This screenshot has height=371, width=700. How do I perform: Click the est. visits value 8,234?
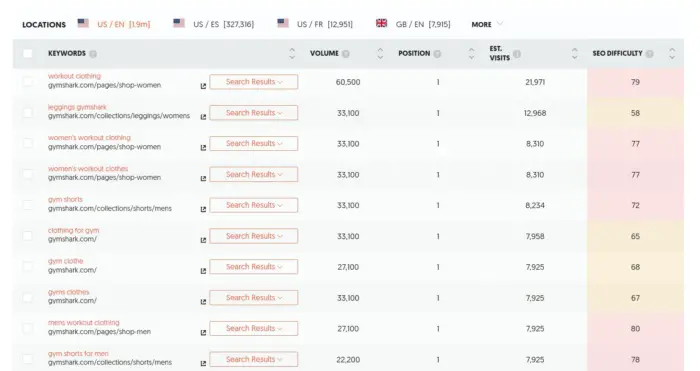[535, 205]
